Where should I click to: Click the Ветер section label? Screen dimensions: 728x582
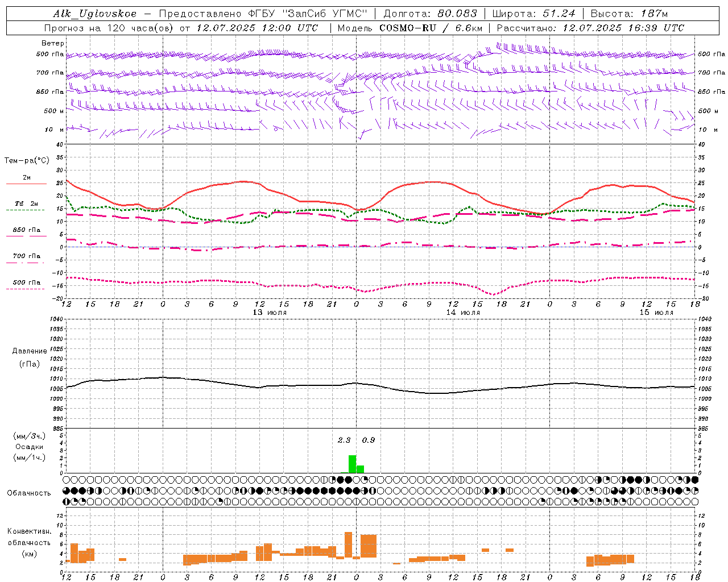pyautogui.click(x=53, y=43)
